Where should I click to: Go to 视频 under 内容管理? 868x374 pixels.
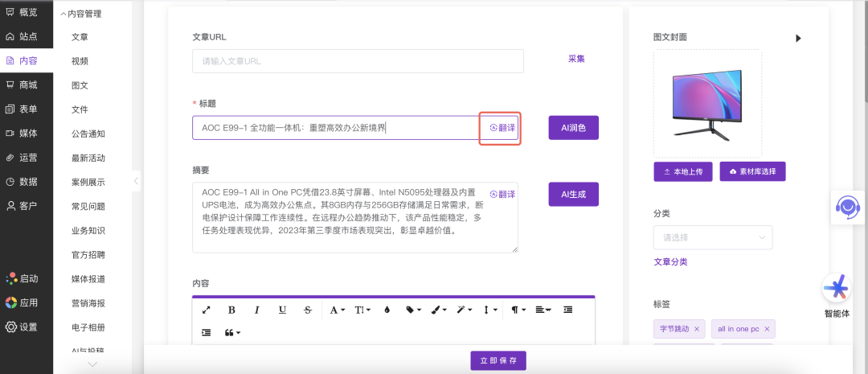80,61
